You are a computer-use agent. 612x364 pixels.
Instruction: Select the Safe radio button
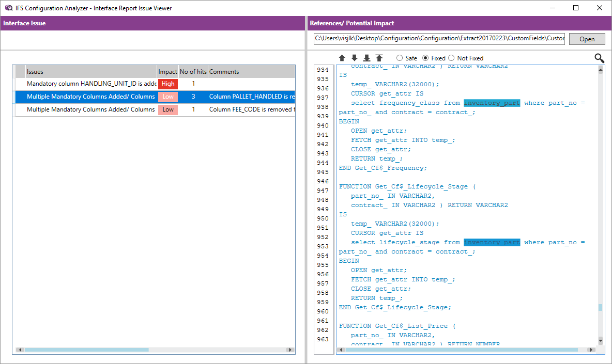400,58
